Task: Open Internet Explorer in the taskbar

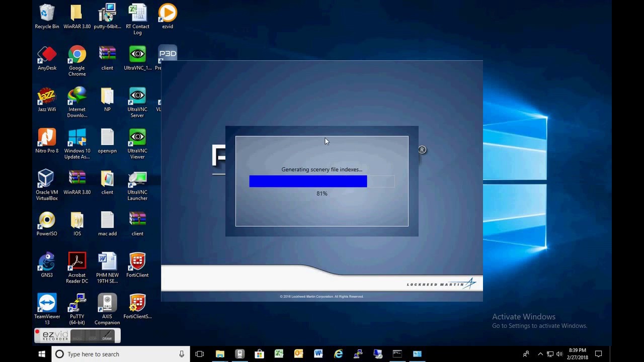Action: 338,354
